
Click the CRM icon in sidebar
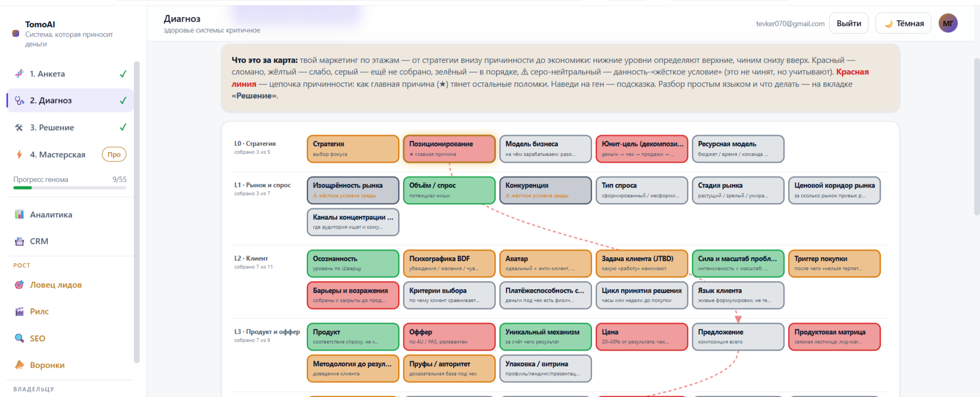coord(19,241)
